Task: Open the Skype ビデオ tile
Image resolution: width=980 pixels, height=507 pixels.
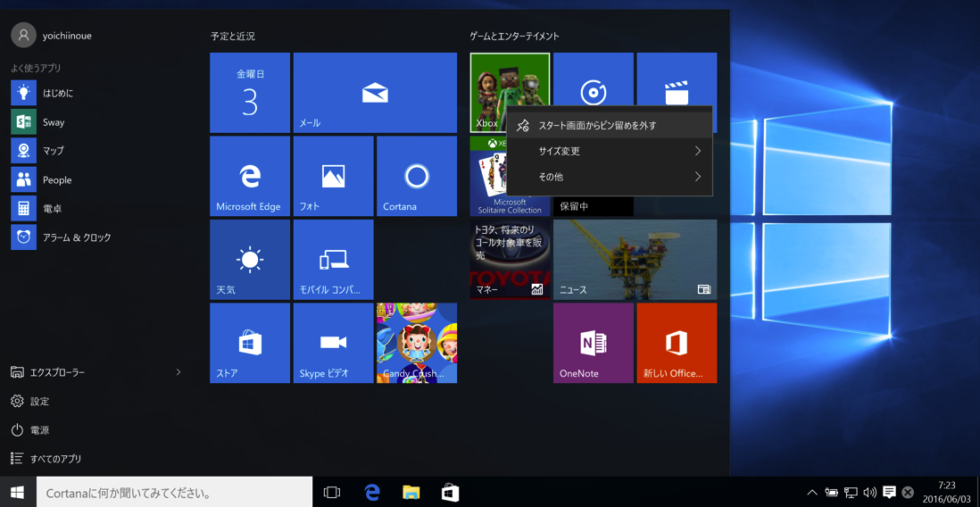Action: pos(333,344)
